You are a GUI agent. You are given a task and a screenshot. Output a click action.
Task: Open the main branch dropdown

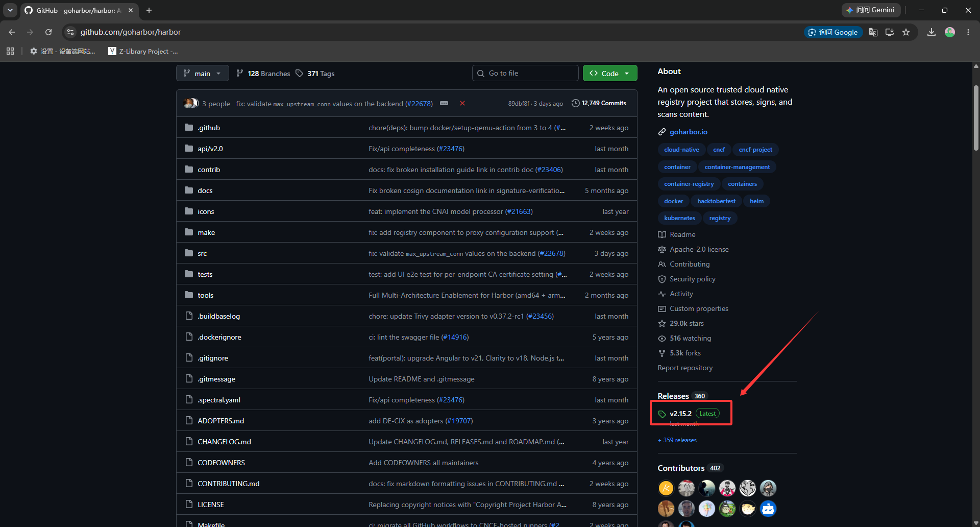click(x=202, y=74)
